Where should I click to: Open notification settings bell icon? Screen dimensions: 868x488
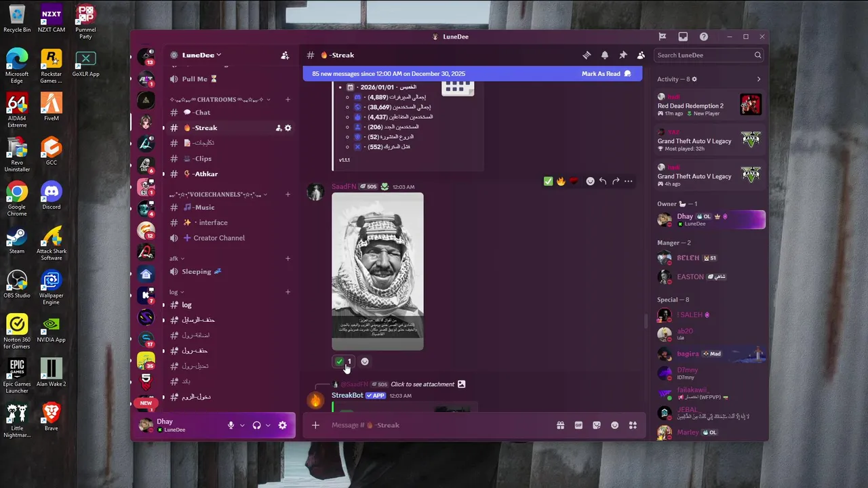coord(605,56)
